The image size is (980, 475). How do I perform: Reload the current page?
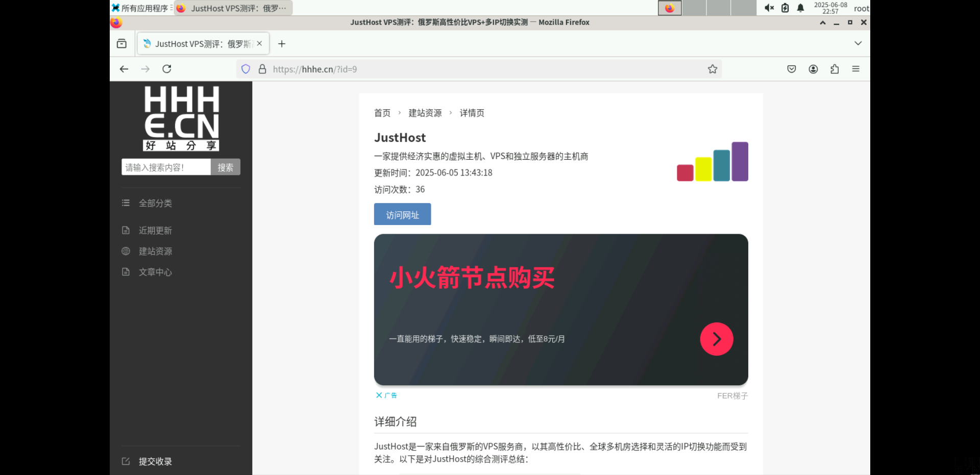(167, 69)
